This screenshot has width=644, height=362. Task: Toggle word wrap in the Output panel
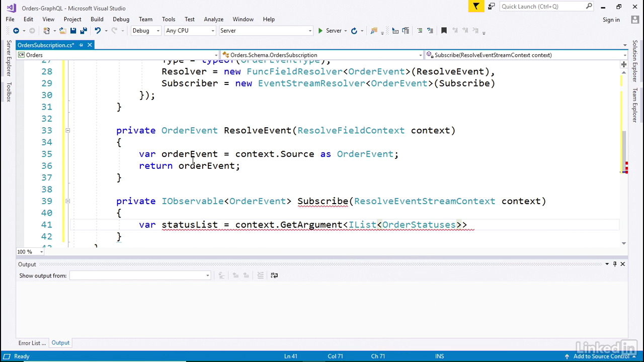(x=274, y=276)
